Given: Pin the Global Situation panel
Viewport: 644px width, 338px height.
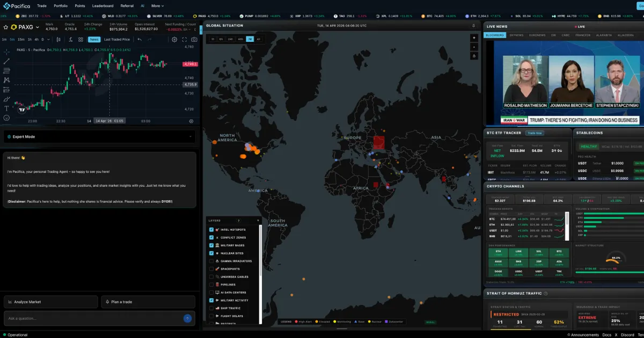Looking at the screenshot, I should click(473, 25).
